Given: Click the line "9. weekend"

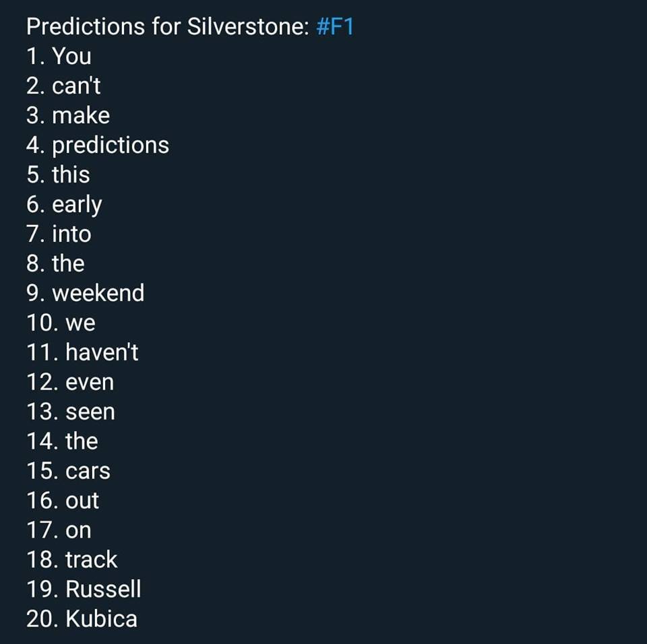Looking at the screenshot, I should pyautogui.click(x=85, y=294).
